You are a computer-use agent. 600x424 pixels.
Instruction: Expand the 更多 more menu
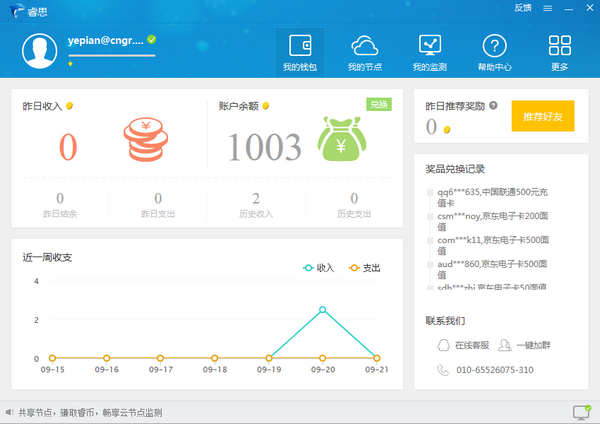point(559,52)
